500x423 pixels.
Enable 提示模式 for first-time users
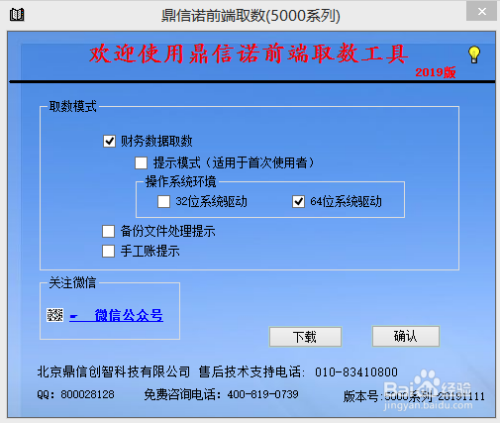click(x=141, y=163)
